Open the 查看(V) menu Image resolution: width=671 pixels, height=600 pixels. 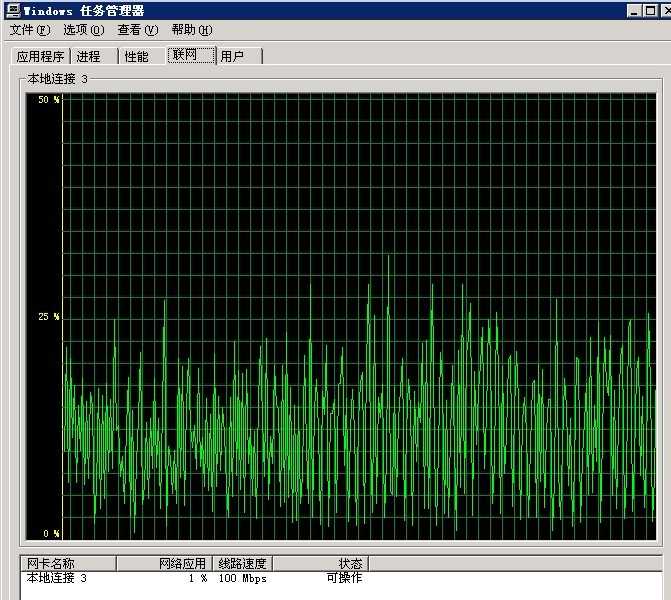pos(138,30)
